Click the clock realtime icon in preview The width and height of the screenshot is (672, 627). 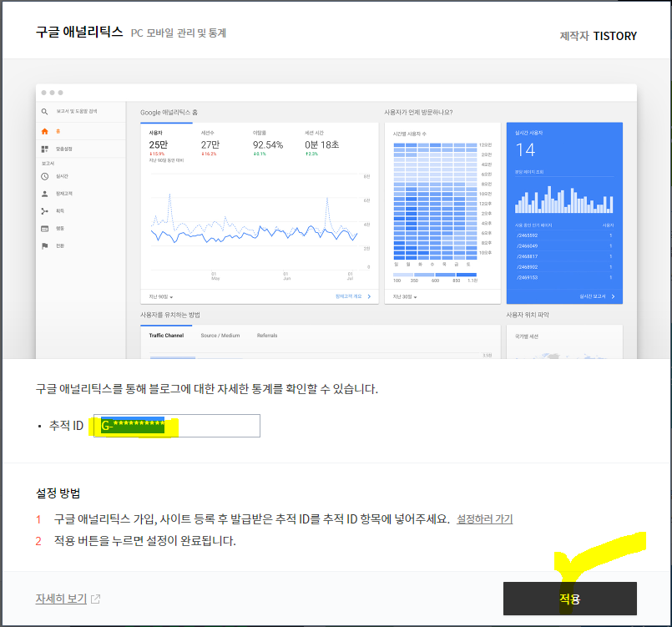click(x=44, y=176)
